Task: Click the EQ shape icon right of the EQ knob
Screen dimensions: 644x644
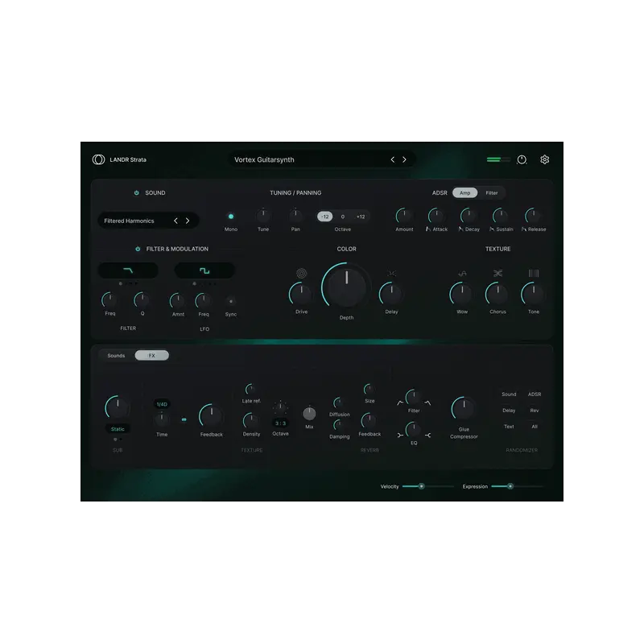Action: point(428,435)
